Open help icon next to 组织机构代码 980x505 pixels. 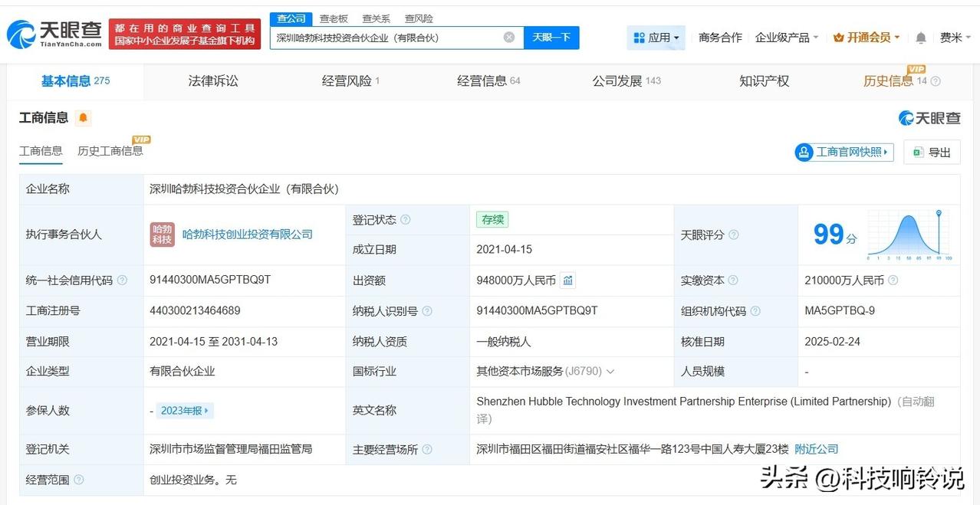click(755, 311)
